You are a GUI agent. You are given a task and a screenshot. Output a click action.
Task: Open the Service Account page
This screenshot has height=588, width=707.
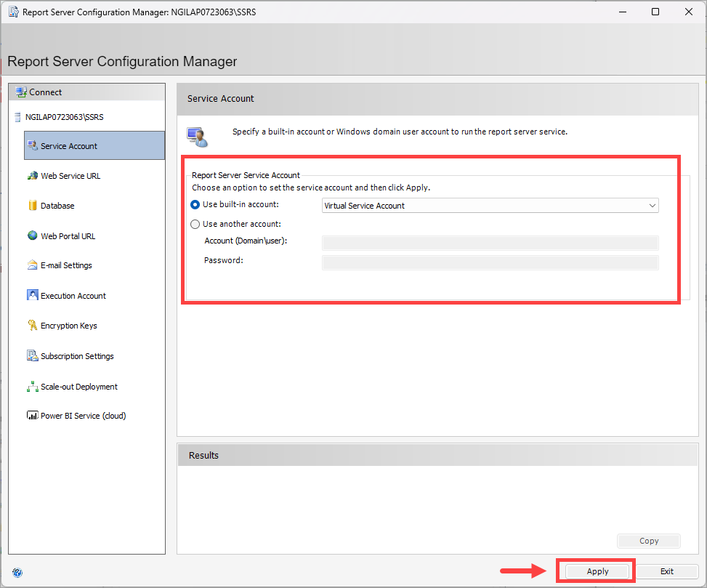94,145
